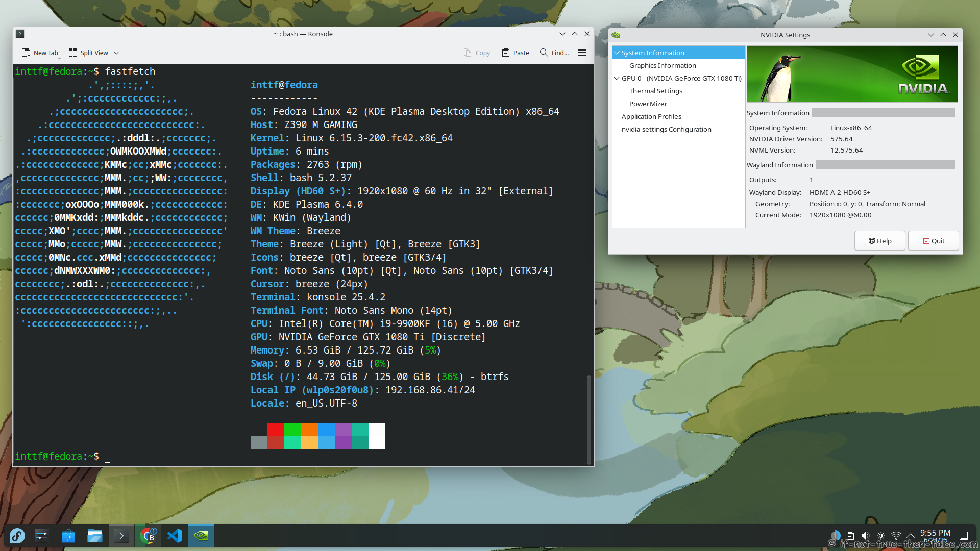Click Wayland Display value HDMI-A-2-HD60 S+

coord(840,192)
